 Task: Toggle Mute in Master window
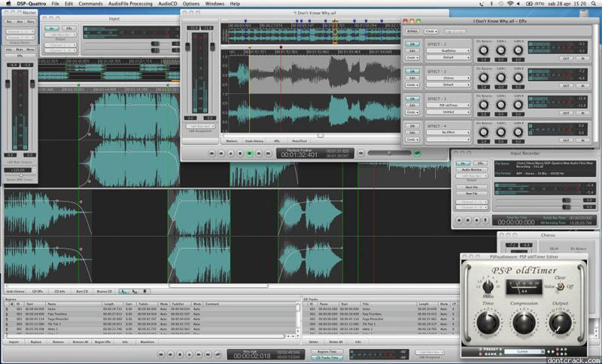(20, 50)
